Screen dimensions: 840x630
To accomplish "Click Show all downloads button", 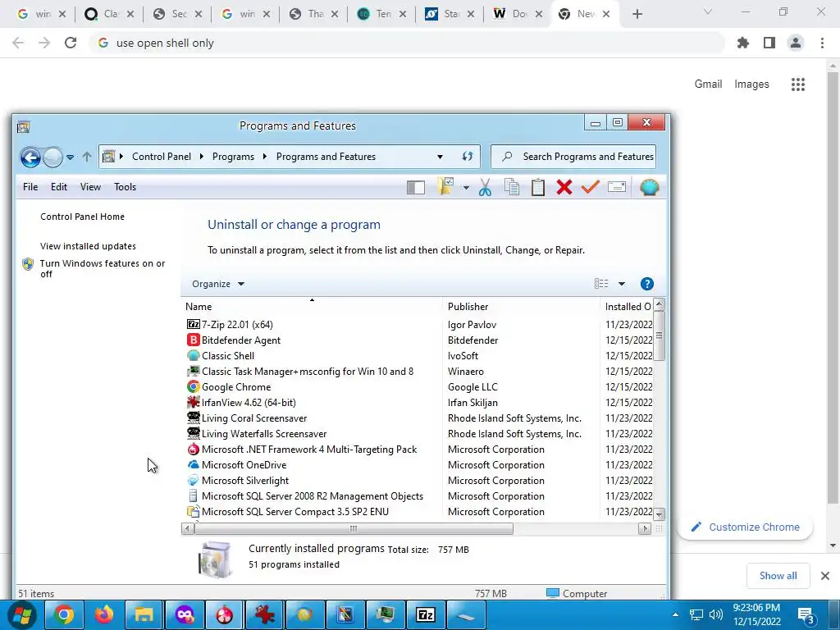I will click(x=778, y=576).
